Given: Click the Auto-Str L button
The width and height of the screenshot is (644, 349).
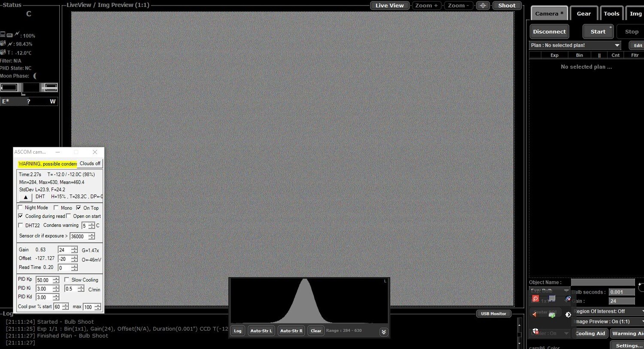Looking at the screenshot, I should [261, 331].
